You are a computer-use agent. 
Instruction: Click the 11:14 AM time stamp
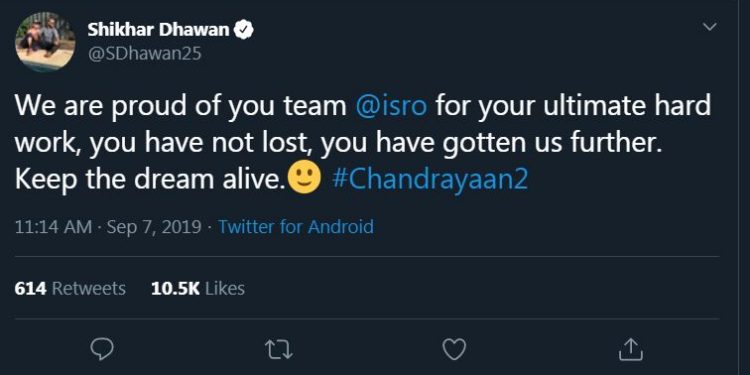coord(53,226)
